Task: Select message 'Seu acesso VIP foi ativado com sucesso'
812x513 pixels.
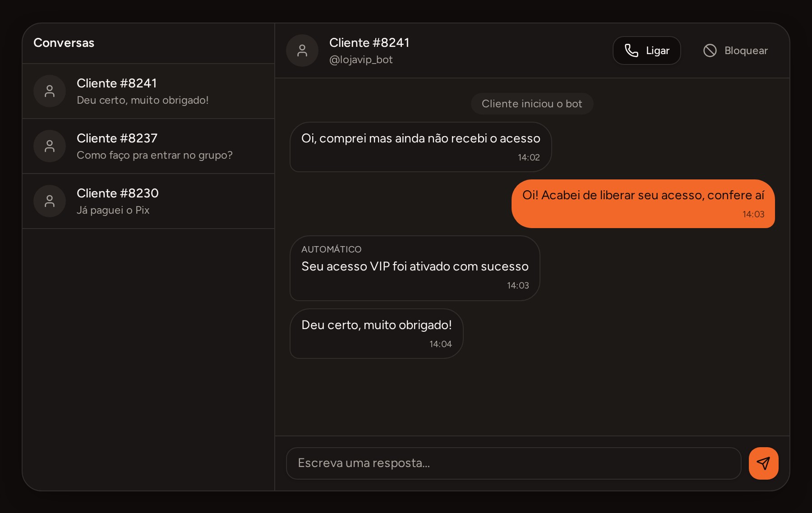Action: click(x=415, y=268)
